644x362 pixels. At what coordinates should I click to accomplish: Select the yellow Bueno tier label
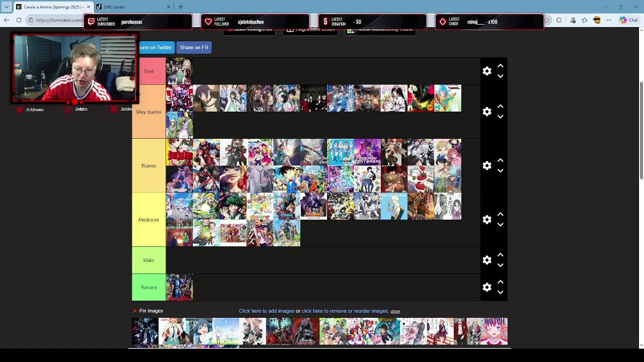(x=149, y=165)
